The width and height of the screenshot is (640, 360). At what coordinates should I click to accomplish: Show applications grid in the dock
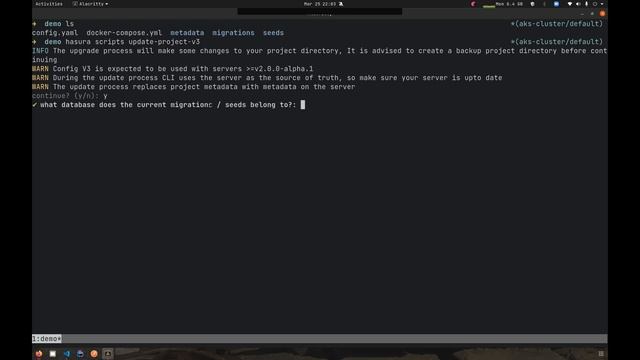[x=601, y=353]
